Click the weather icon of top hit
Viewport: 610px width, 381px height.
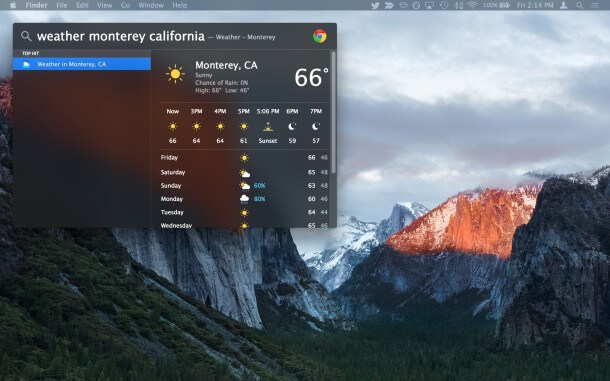tap(26, 64)
